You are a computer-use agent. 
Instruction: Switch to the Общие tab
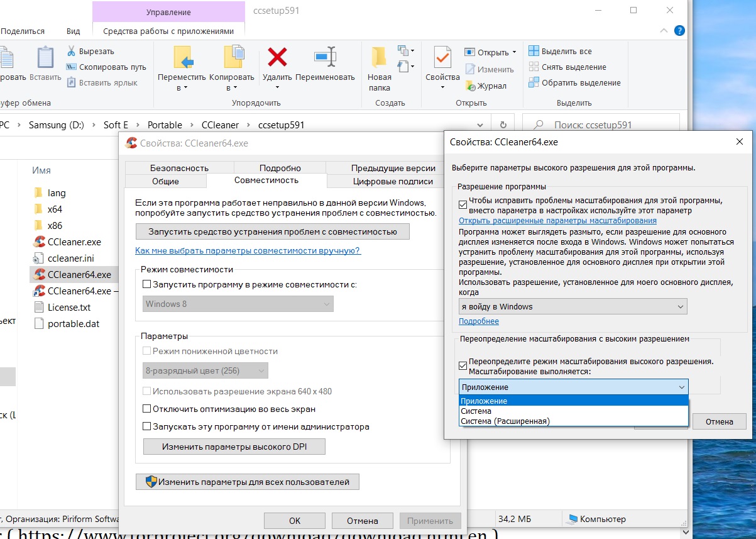click(x=165, y=181)
